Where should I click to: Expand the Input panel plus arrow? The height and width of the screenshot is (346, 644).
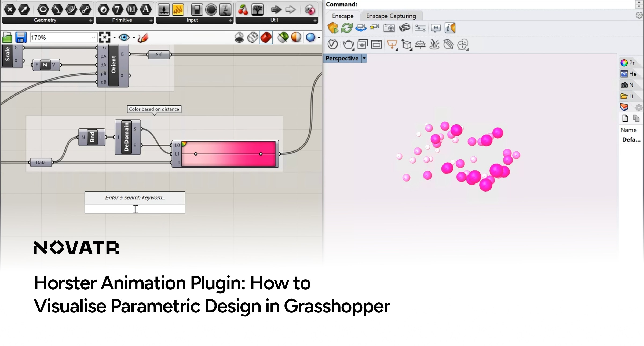pos(230,20)
